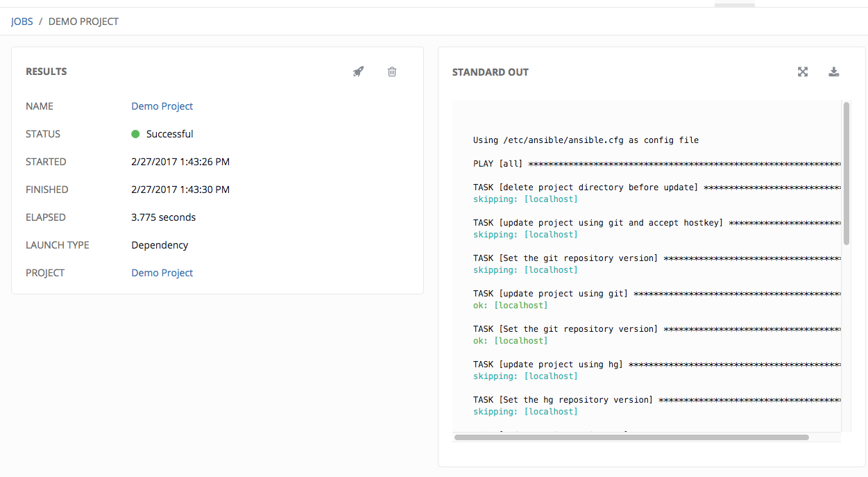Click TASK [update project using git and accept hostkey]
868x477 pixels.
tap(656, 223)
